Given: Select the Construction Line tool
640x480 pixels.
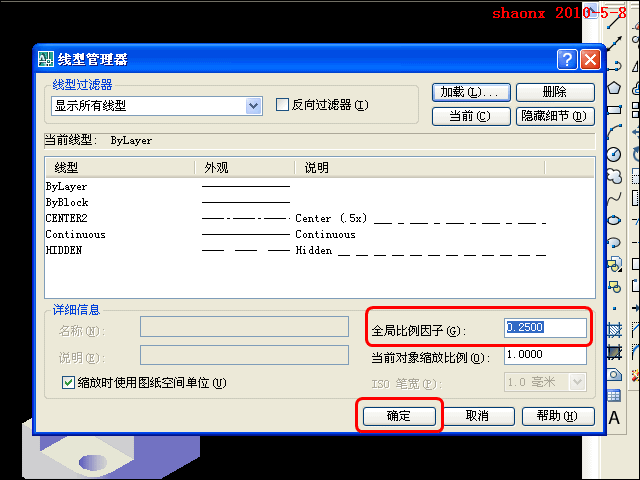Looking at the screenshot, I should [614, 43].
